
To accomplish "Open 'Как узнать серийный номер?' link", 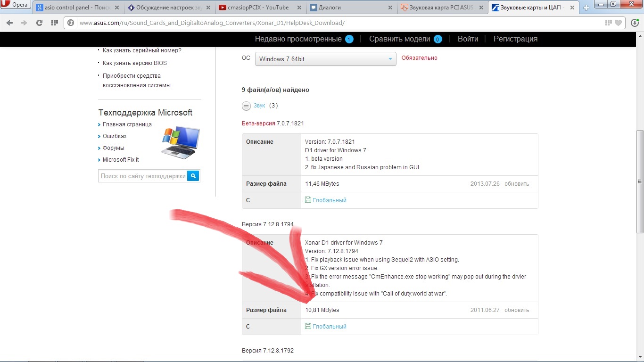I will 142,50.
